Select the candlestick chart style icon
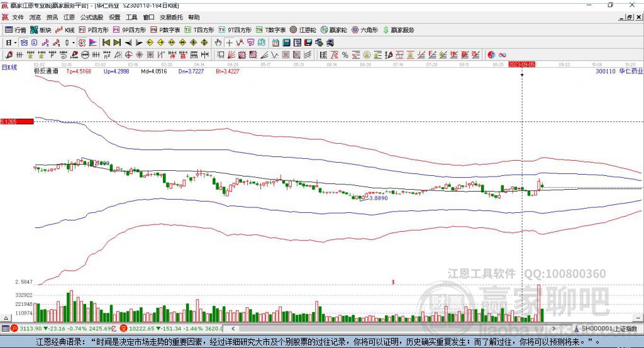This screenshot has height=348, width=644. pos(67,43)
